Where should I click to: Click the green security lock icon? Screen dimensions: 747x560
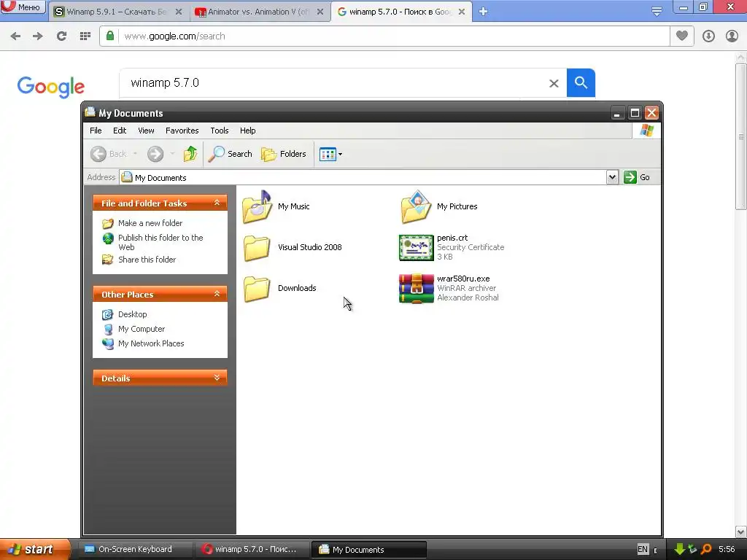click(110, 36)
